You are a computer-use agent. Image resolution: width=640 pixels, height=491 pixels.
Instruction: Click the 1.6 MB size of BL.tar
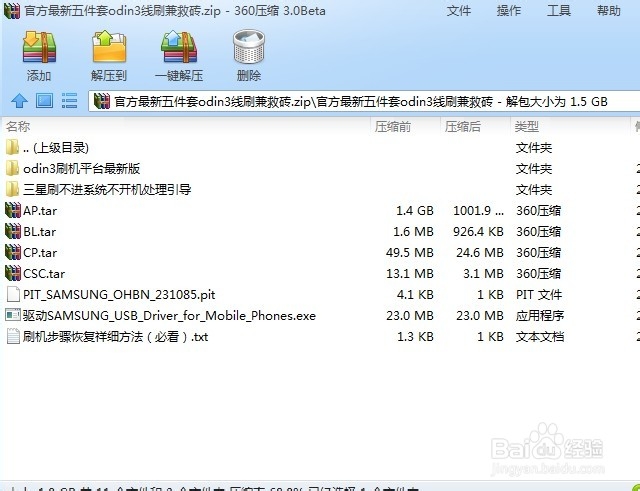413,232
